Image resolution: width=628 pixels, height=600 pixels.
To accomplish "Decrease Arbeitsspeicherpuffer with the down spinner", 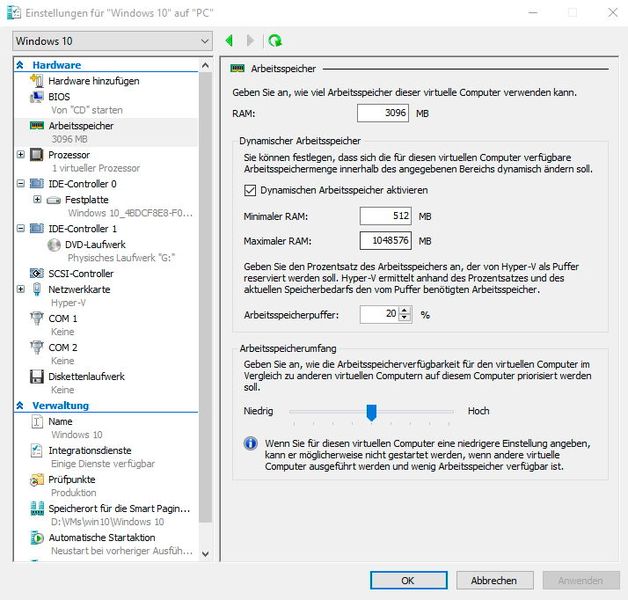I will (x=405, y=318).
